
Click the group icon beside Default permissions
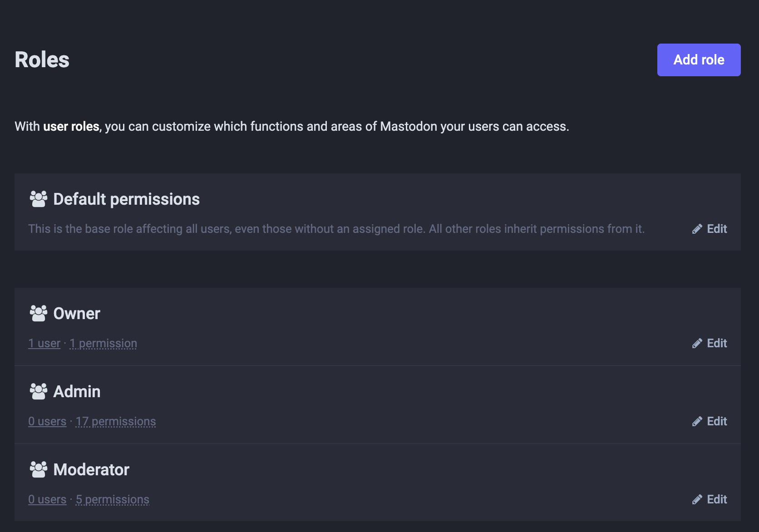tap(38, 199)
